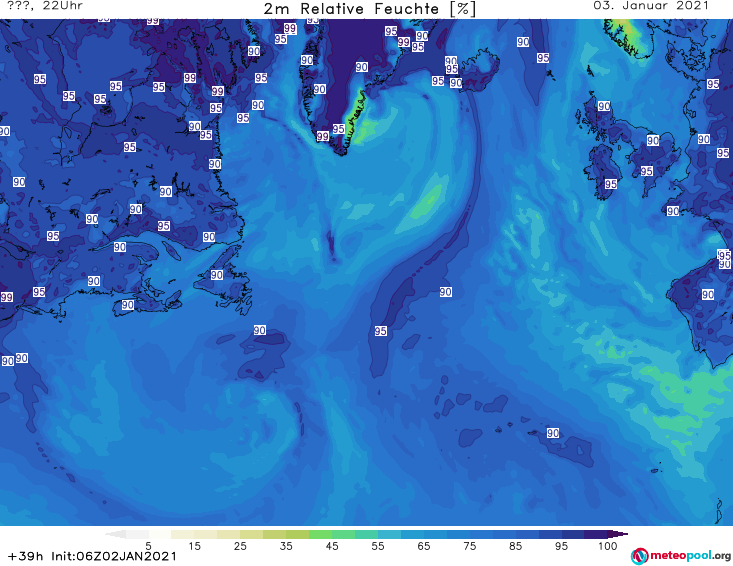Click legend value 75
Viewport: 733px width, 566px height.
click(x=469, y=545)
